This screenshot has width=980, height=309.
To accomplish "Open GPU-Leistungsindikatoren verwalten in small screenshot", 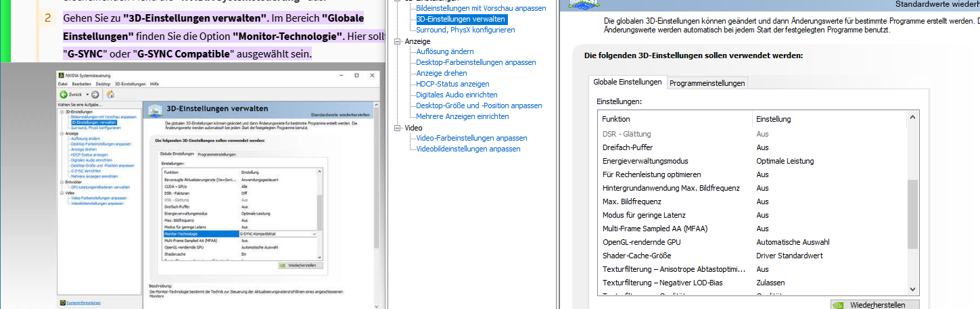I will (x=100, y=187).
